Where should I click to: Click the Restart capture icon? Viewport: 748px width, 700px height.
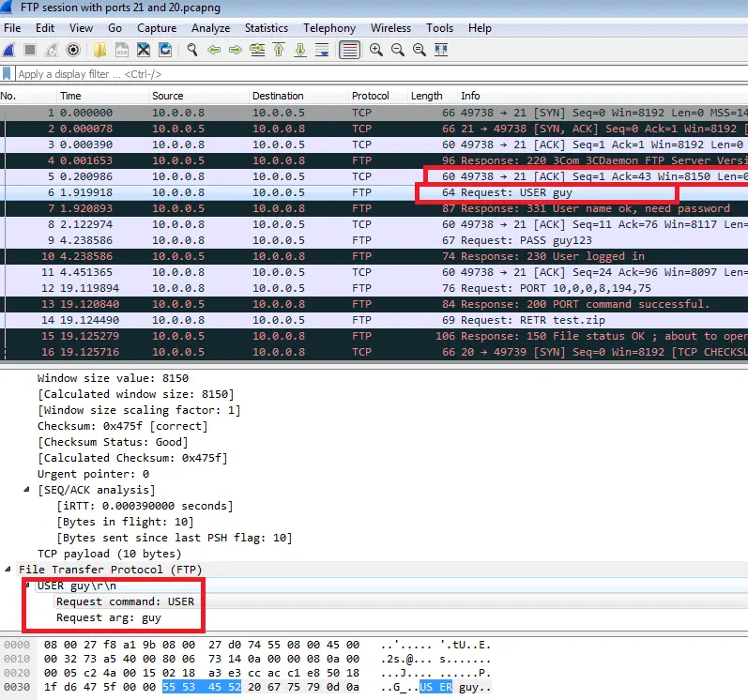(52, 50)
